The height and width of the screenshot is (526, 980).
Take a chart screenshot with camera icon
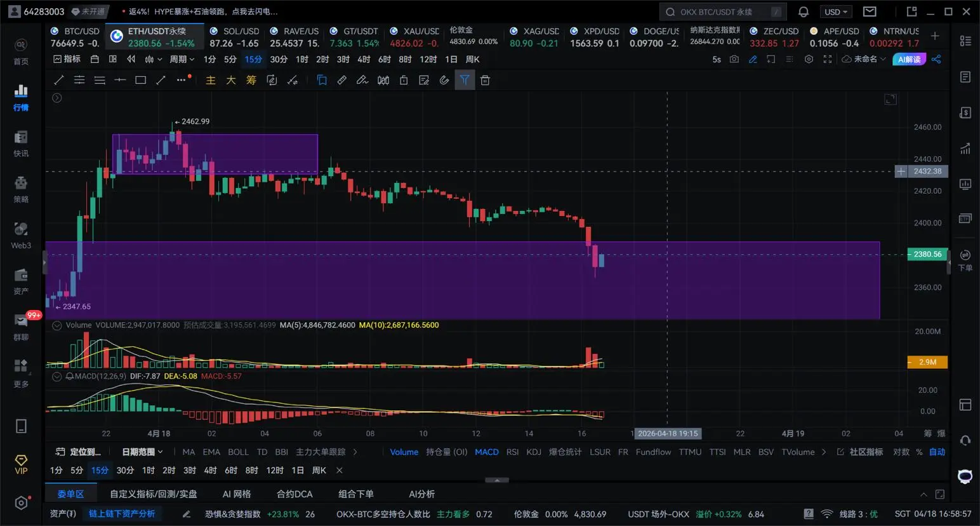tap(734, 59)
